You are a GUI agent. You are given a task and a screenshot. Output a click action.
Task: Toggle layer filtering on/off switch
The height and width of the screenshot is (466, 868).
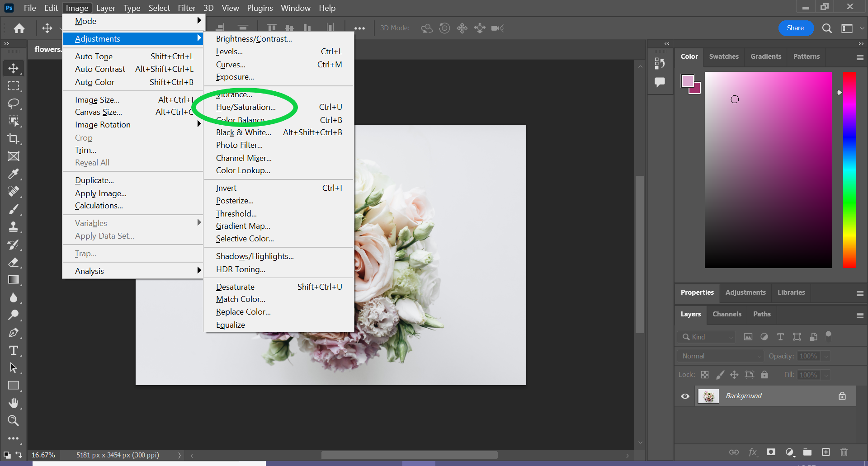click(828, 335)
